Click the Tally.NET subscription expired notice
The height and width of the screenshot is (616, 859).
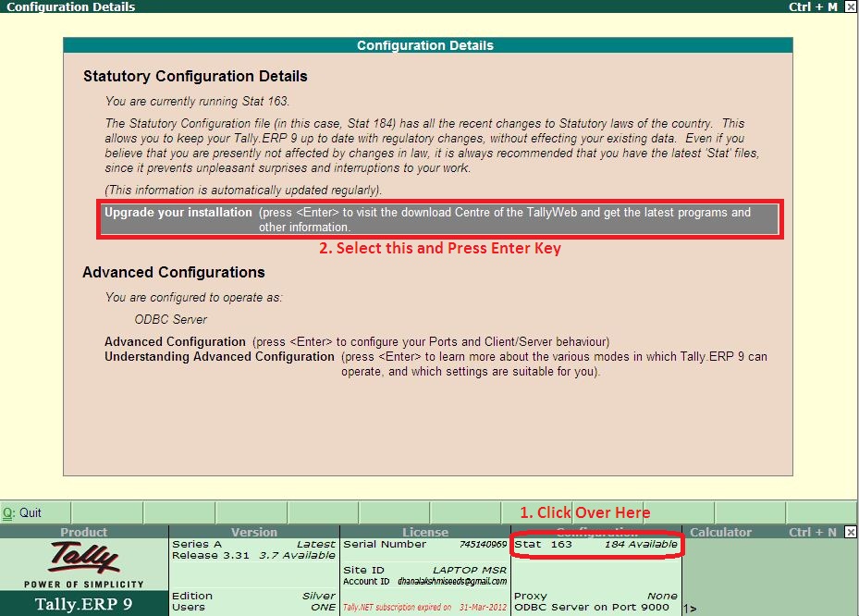[x=425, y=608]
